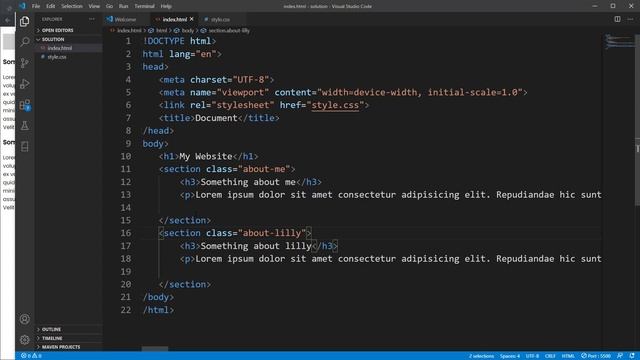Click the editor horizontal scrollbar thumb
The image size is (640, 360).
[x=155, y=349]
